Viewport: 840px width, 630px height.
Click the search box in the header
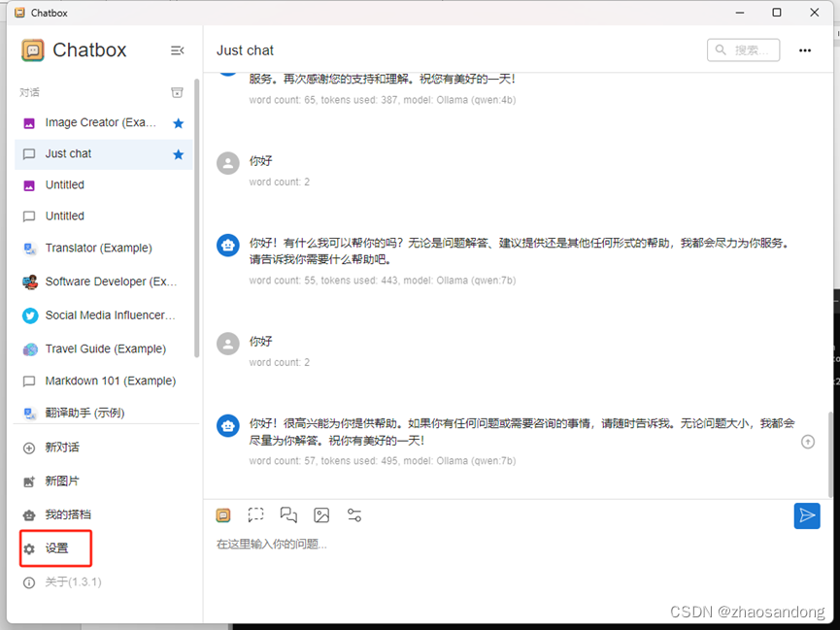tap(743, 50)
